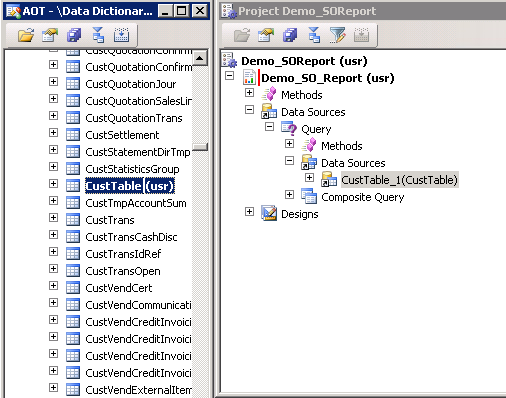
Task: Click Properties icon in Project window toolbar
Action: 266,35
